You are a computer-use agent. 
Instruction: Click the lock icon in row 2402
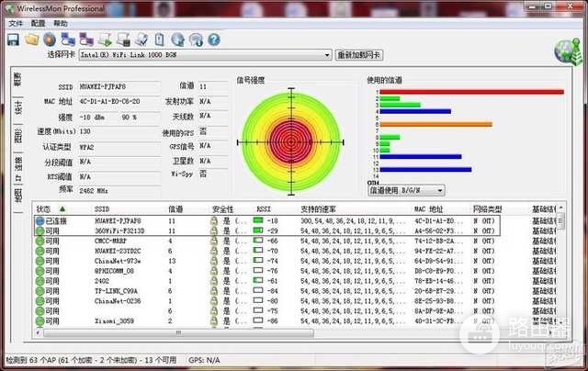214,281
